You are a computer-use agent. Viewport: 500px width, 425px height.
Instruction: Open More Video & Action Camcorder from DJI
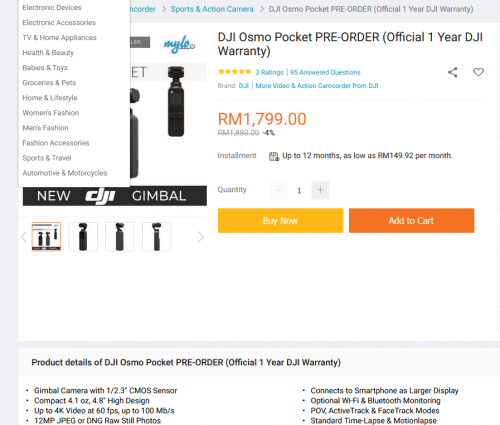coord(317,86)
